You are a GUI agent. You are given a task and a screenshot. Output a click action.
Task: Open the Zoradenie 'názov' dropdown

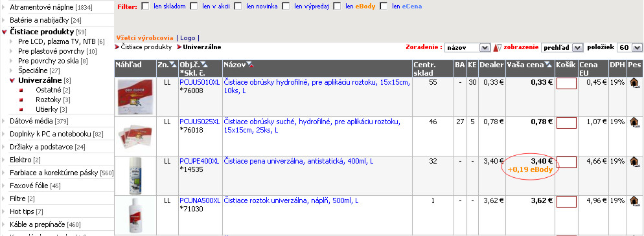pyautogui.click(x=467, y=48)
